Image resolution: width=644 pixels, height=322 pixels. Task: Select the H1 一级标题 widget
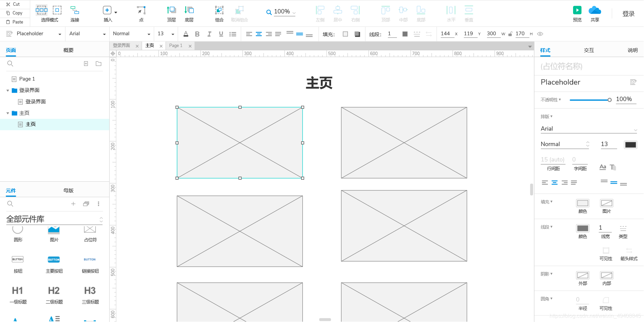click(18, 295)
